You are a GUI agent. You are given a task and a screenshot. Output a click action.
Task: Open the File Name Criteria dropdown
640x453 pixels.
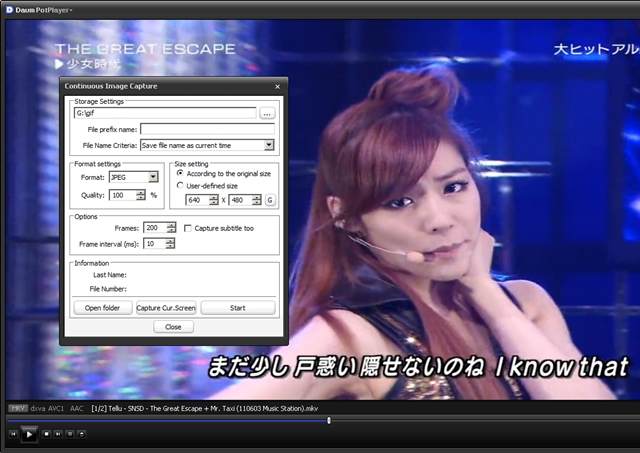point(269,145)
